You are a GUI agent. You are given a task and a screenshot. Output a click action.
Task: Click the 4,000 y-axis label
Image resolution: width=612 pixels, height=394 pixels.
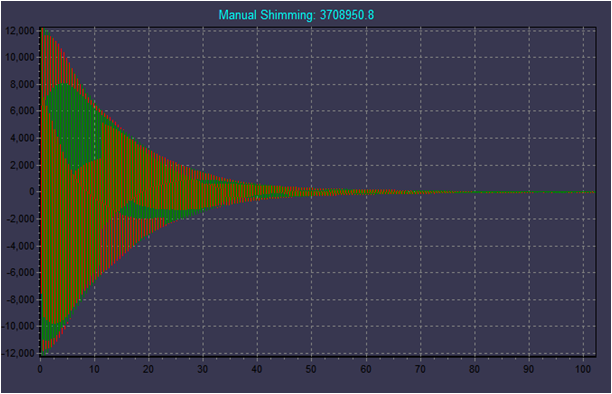23,138
